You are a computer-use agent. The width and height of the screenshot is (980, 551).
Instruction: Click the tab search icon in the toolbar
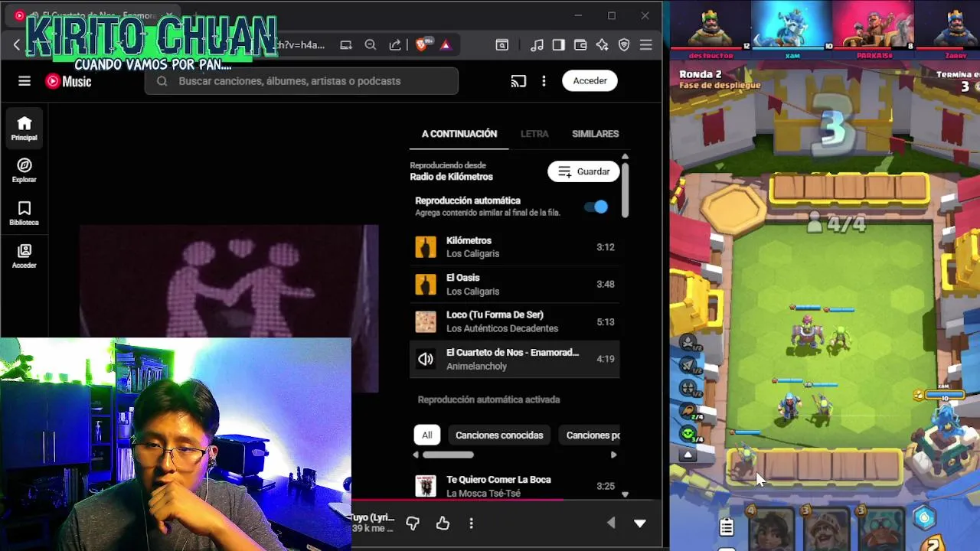pos(502,45)
